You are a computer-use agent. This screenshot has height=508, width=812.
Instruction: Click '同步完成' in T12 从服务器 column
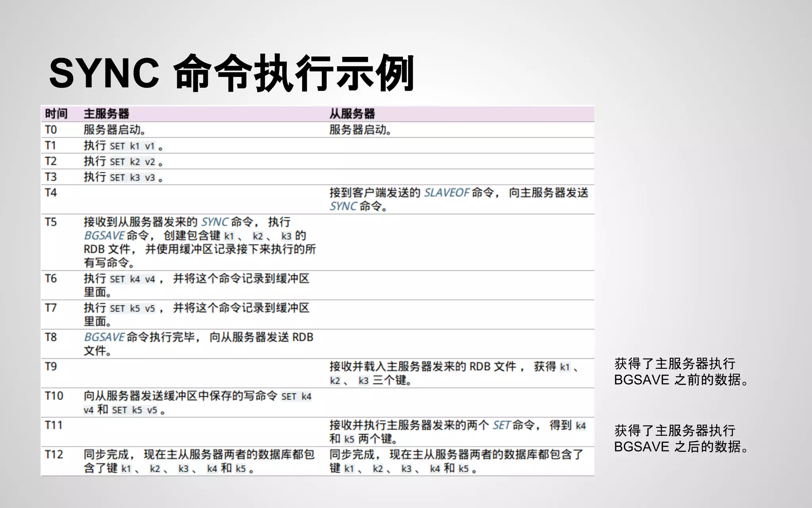(x=352, y=454)
